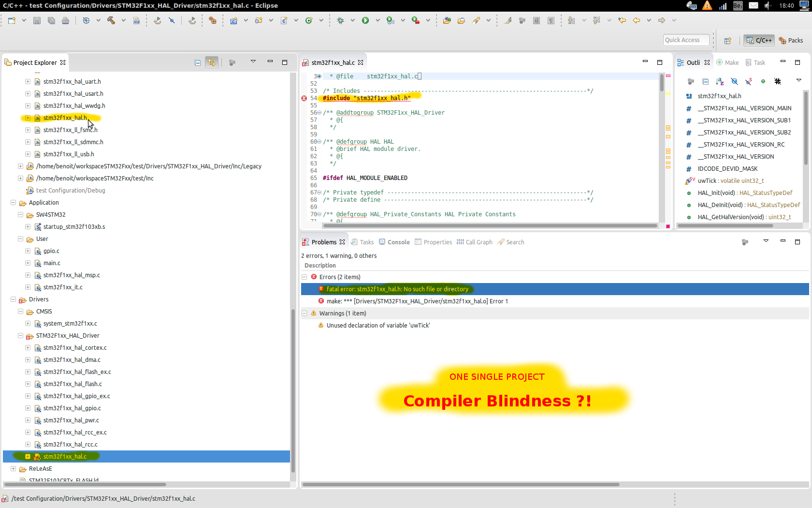Toggle Link with Editor in Project Explorer

tap(212, 62)
